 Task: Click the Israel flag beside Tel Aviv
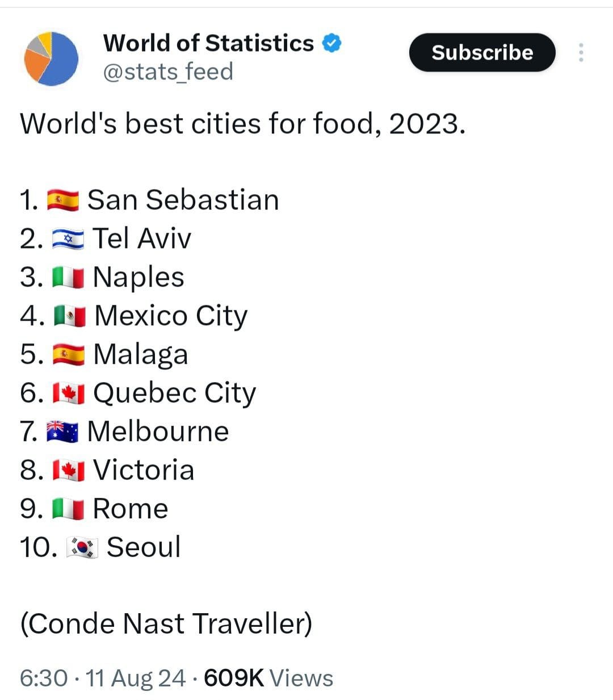point(68,239)
